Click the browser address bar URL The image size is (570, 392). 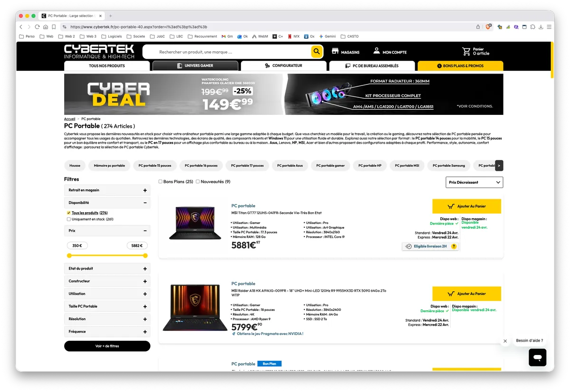click(x=139, y=27)
